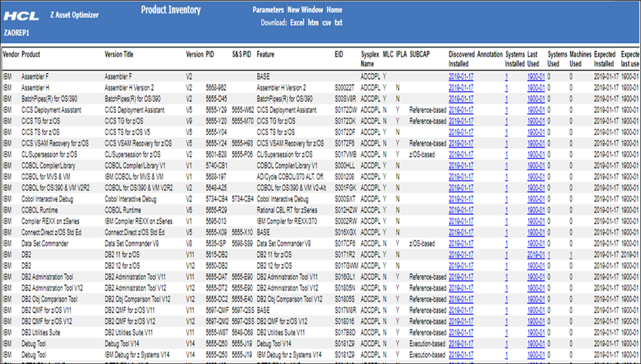Click the HCL logo
Image resolution: width=641 pixels, height=364 pixels.
tap(21, 16)
